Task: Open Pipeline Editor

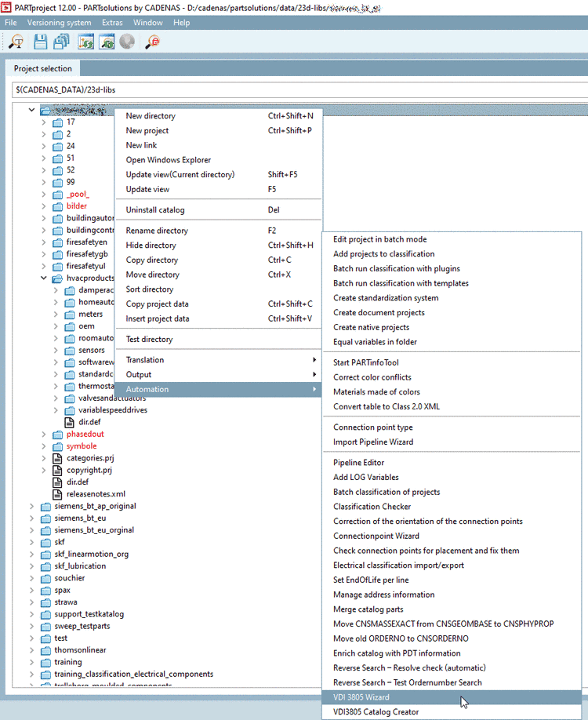Action: [x=452, y=463]
